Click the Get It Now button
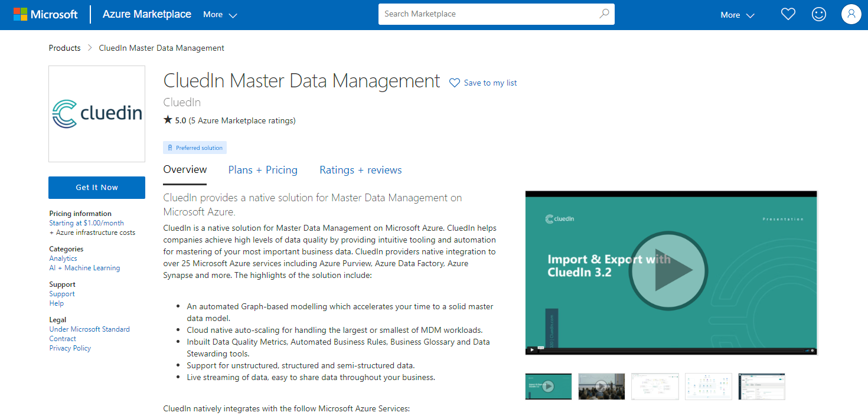 pyautogui.click(x=97, y=188)
